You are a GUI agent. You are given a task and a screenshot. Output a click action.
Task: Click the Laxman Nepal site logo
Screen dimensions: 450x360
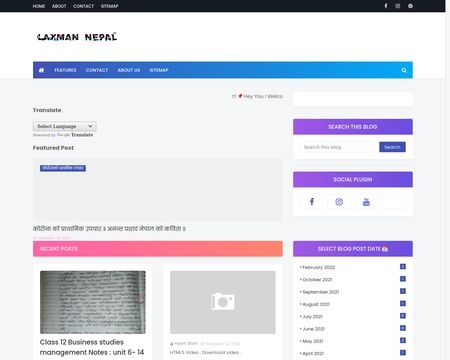point(77,37)
